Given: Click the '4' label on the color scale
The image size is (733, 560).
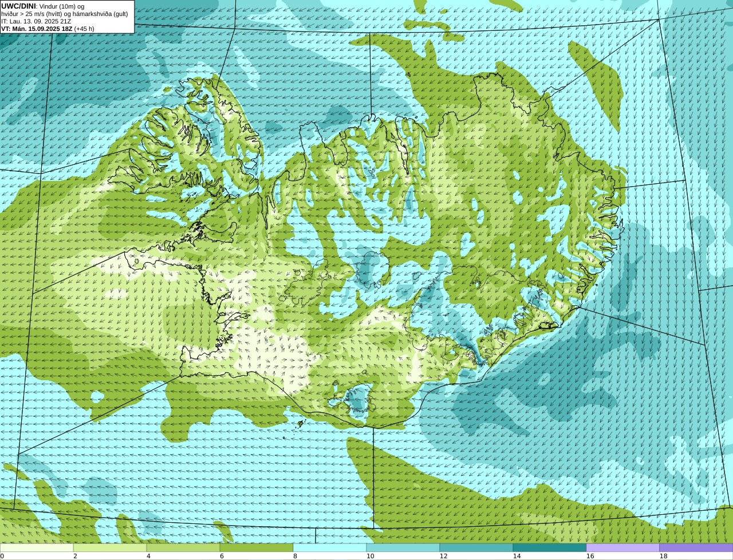Looking at the screenshot, I should (x=148, y=556).
